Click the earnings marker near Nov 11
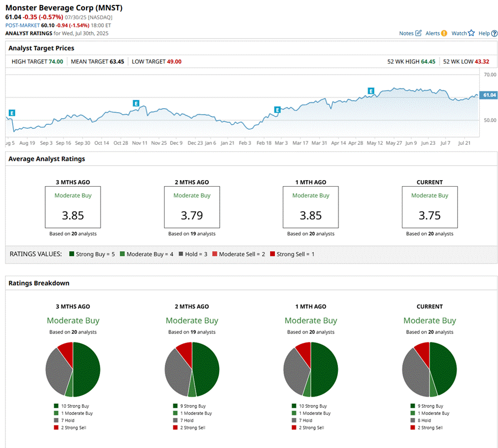This screenshot has height=448, width=498. click(136, 103)
